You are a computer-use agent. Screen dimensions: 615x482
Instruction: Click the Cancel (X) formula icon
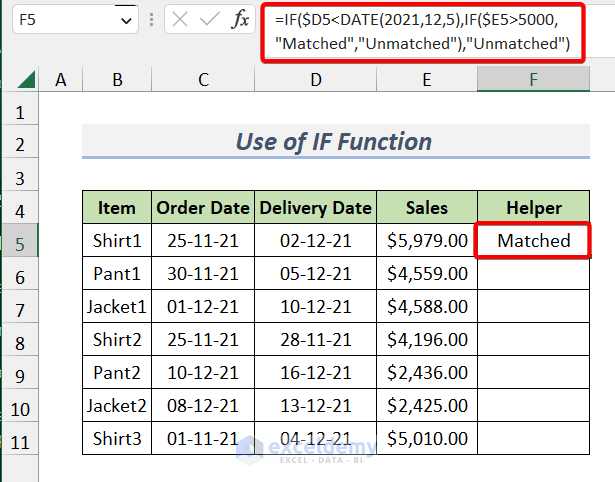[180, 19]
